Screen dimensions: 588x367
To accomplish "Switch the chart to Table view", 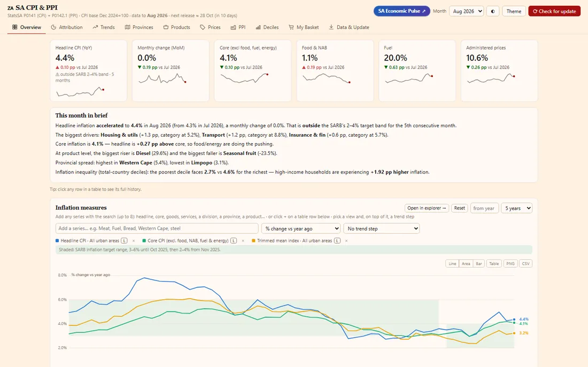I will 494,263.
